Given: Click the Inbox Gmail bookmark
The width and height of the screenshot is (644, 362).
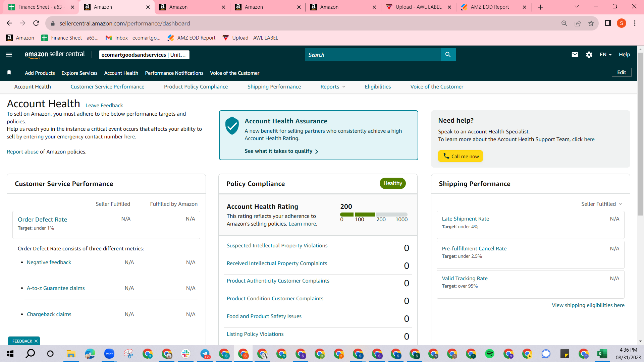Looking at the screenshot, I should (133, 38).
